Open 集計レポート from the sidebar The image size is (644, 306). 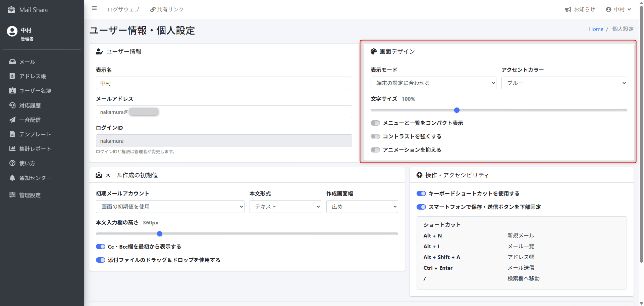(x=42, y=149)
